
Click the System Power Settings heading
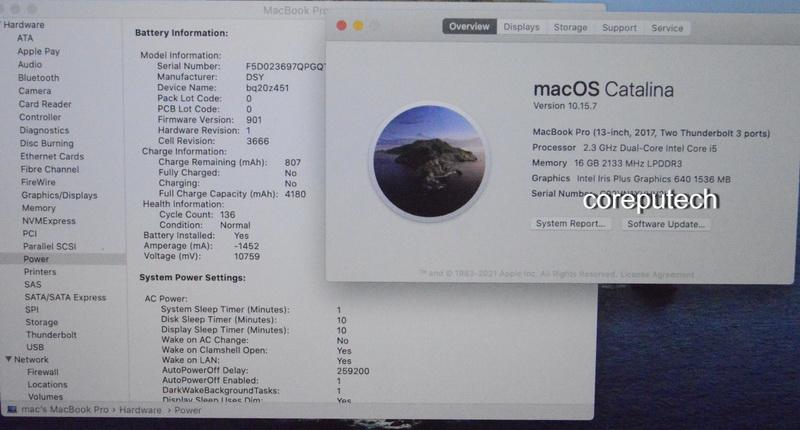(x=192, y=277)
